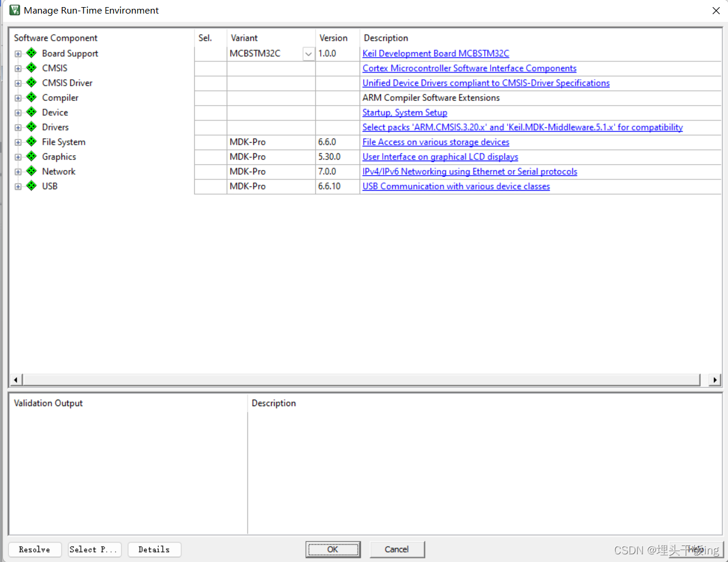Screen dimensions: 728x562
Task: Expand the Drivers tree node
Action: [18, 128]
